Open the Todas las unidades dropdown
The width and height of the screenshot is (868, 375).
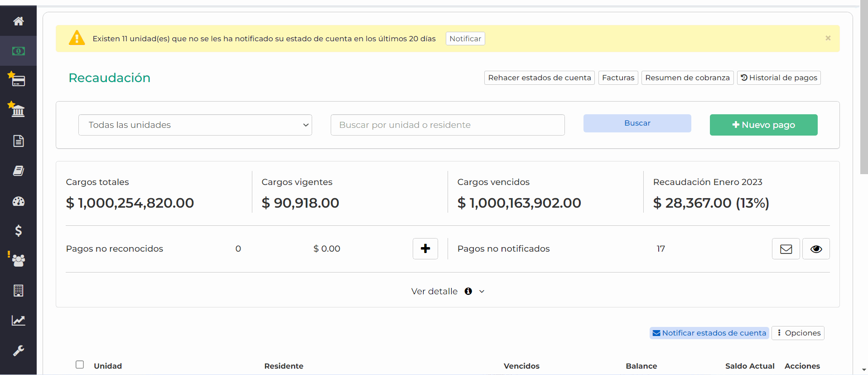click(x=195, y=125)
